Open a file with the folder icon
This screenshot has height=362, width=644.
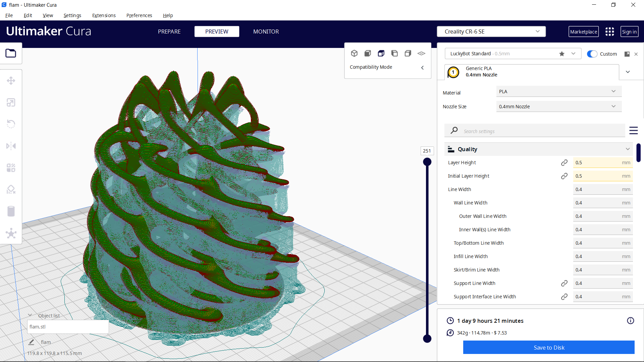point(11,53)
